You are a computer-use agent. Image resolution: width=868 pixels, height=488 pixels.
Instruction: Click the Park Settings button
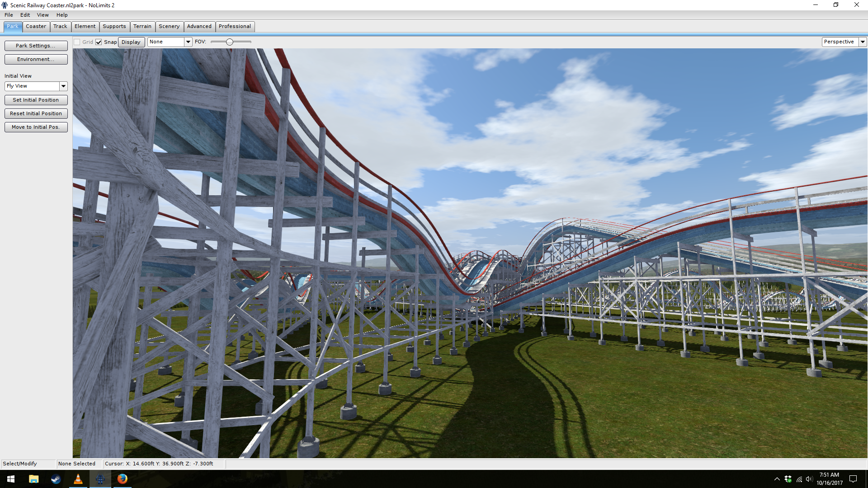click(36, 46)
